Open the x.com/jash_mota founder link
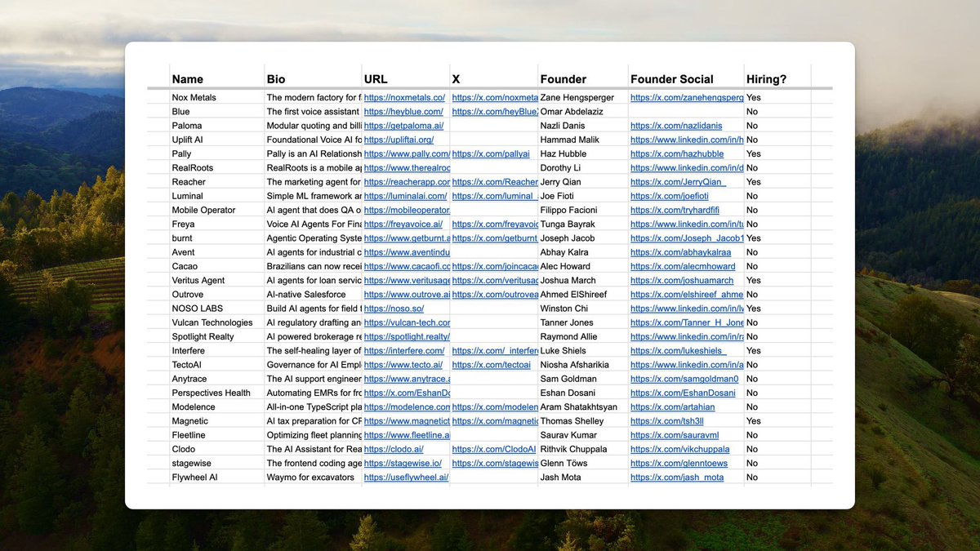The height and width of the screenshot is (551, 980). pyautogui.click(x=677, y=478)
